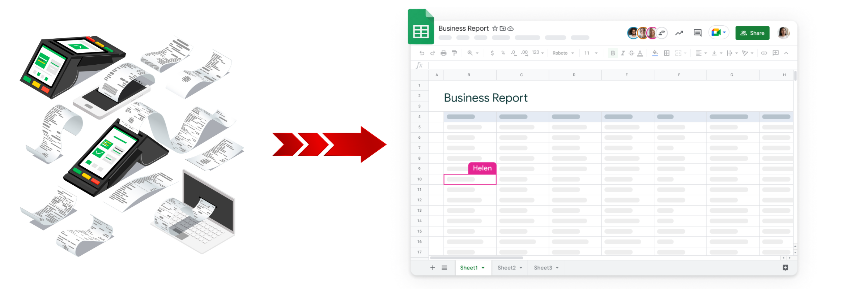This screenshot has width=868, height=289.
Task: Open the Explore button
Action: (x=785, y=268)
